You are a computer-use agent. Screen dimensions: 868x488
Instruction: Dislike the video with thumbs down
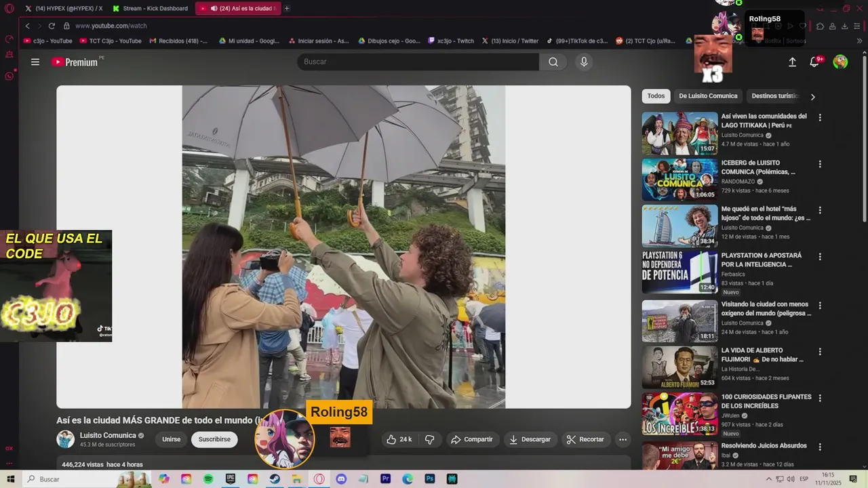[429, 439]
